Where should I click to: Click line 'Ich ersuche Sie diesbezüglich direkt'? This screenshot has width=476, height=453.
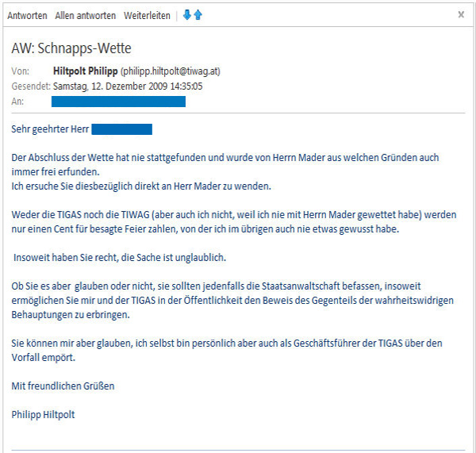click(141, 186)
